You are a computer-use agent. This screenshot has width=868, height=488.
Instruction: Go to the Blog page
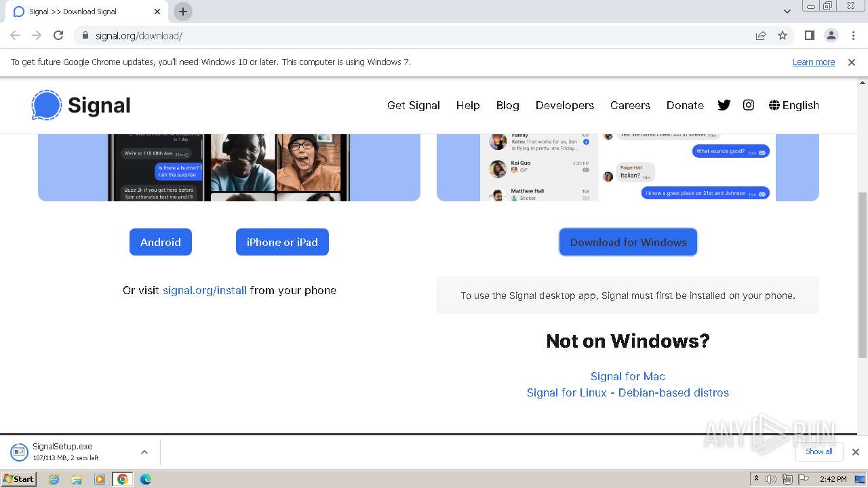click(508, 105)
